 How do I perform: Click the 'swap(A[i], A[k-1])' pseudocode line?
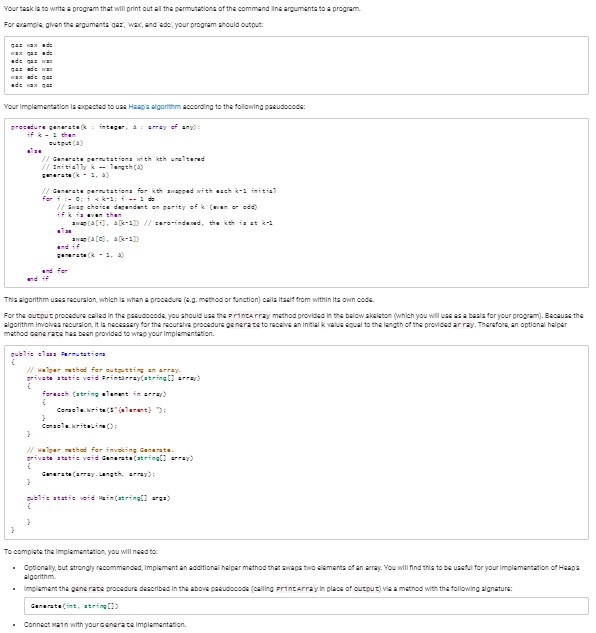coord(172,223)
